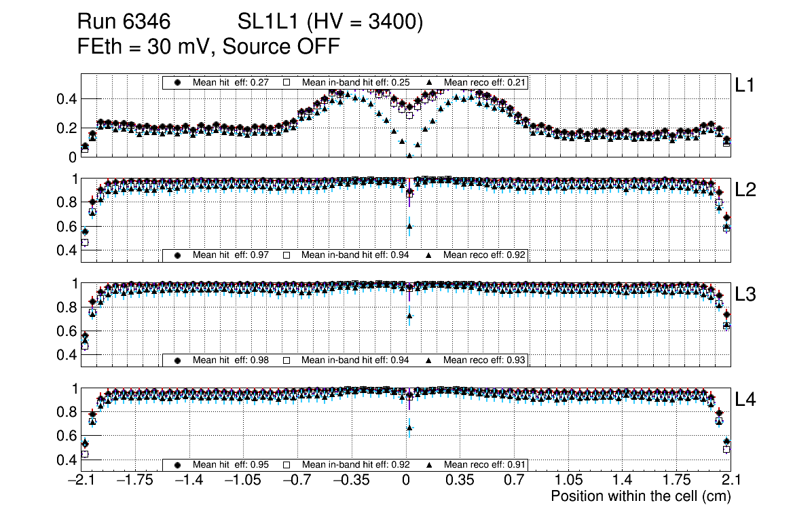Click the L1 panel label
Screen dimensions: 812x524
coord(745,86)
